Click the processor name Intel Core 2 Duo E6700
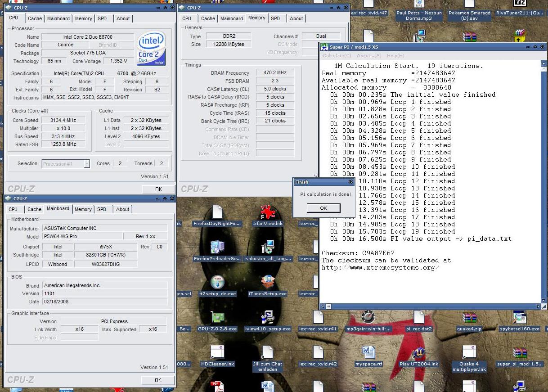This screenshot has width=548, height=392. [88, 37]
